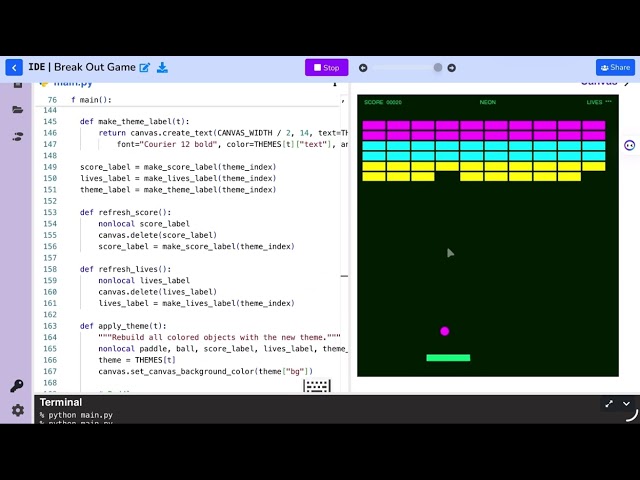Click 'def apply_theme(t):' code line
The height and width of the screenshot is (480, 640).
(x=123, y=326)
